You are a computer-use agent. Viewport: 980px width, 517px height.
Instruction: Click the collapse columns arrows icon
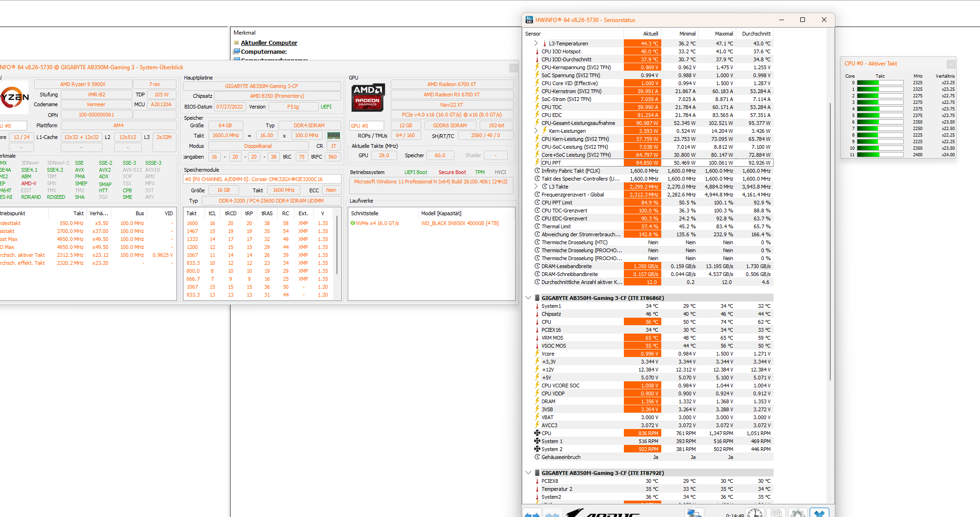click(552, 514)
